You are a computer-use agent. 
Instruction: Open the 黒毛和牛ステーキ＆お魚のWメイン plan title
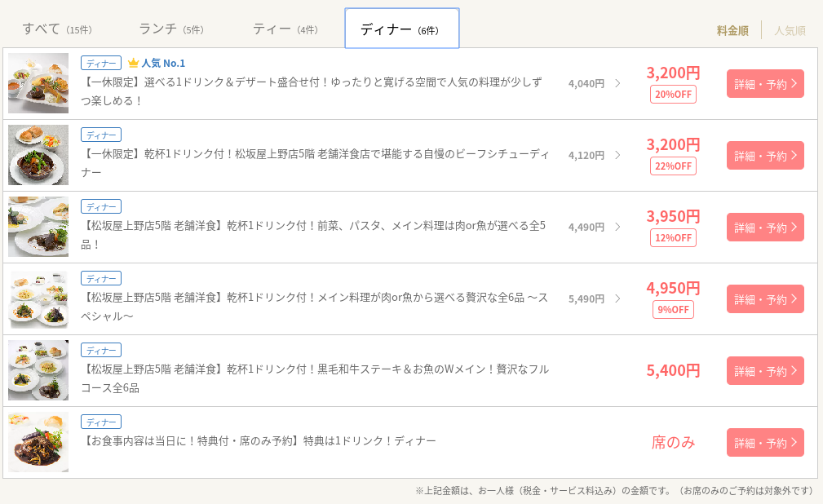[x=315, y=378]
